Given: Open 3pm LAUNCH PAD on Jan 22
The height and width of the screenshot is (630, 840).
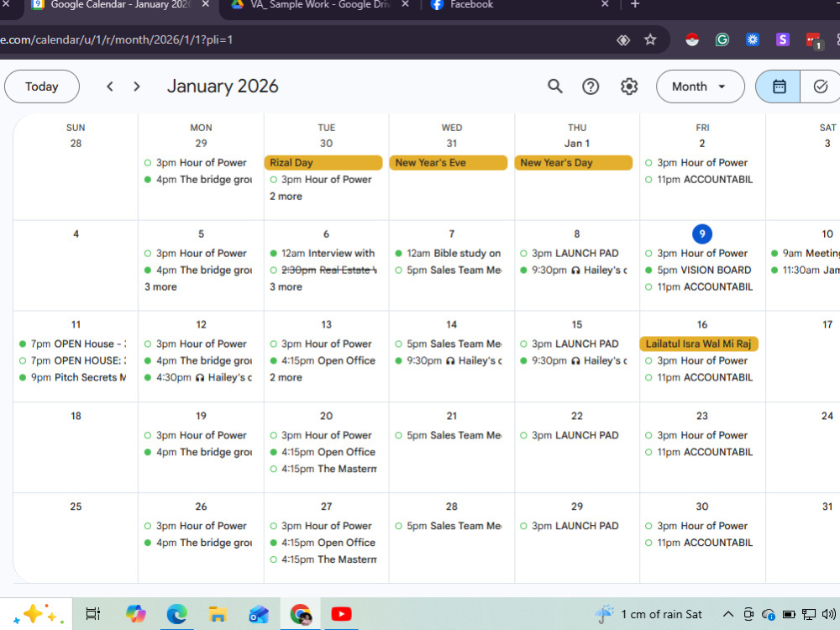Looking at the screenshot, I should 573,435.
